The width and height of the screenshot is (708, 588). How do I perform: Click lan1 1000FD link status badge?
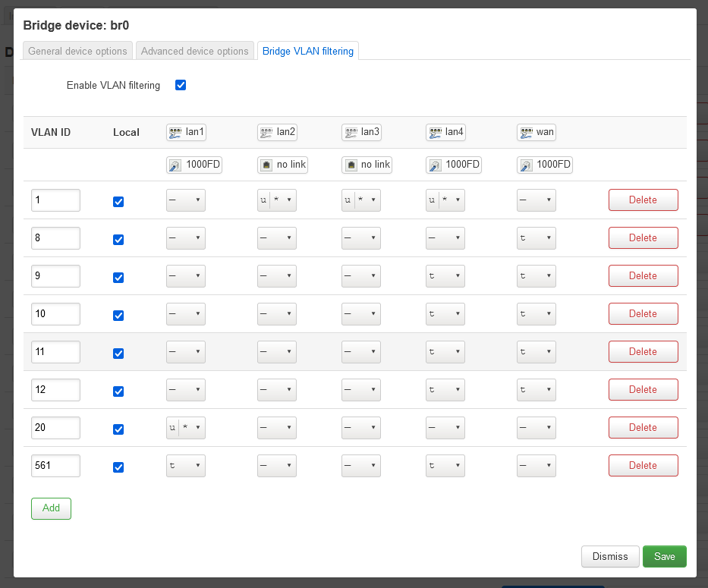[194, 165]
